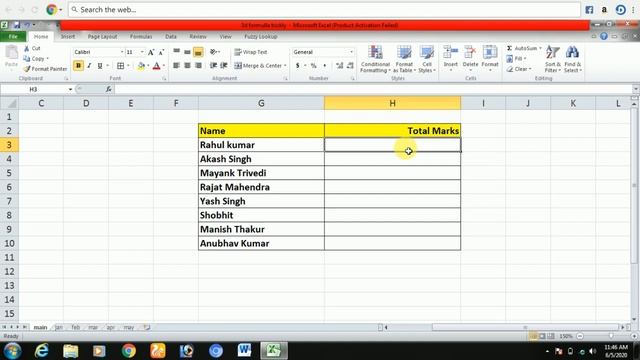This screenshot has height=360, width=640.
Task: Select the jan sheet tab
Action: [59, 327]
